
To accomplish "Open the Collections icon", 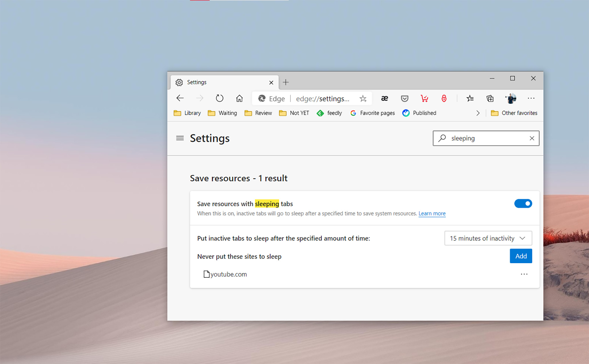I will pyautogui.click(x=490, y=99).
